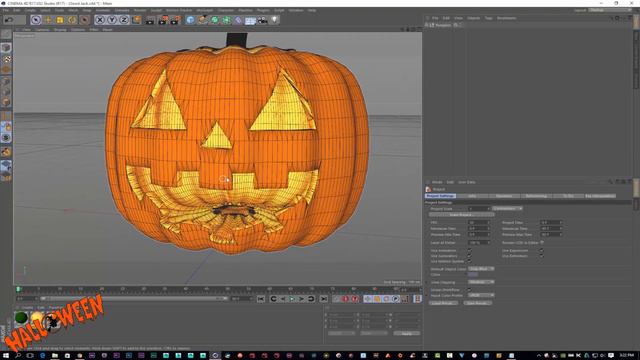Add a Cube primitive object
The height and width of the screenshot is (360, 640).
click(x=190, y=20)
